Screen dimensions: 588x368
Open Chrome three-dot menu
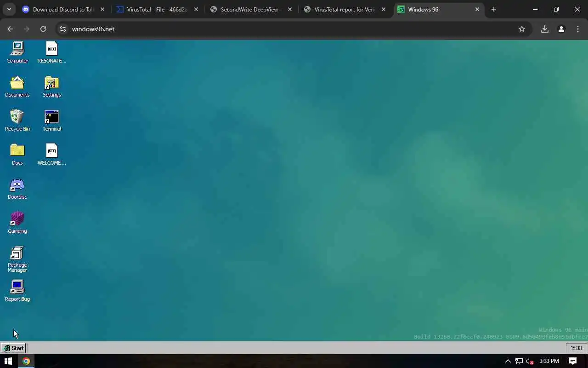[x=578, y=29]
